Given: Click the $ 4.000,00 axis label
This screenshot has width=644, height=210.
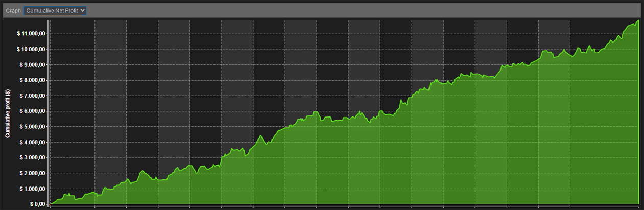Looking at the screenshot, I should click(x=33, y=142).
